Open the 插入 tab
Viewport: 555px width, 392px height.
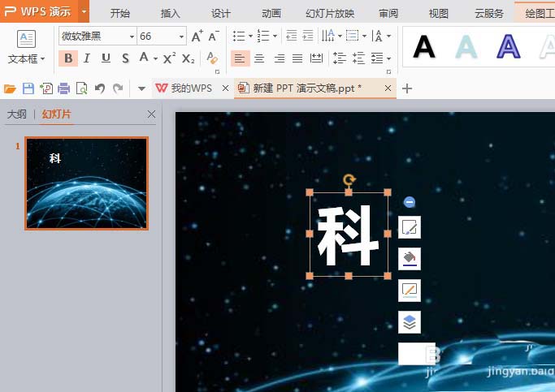point(171,14)
